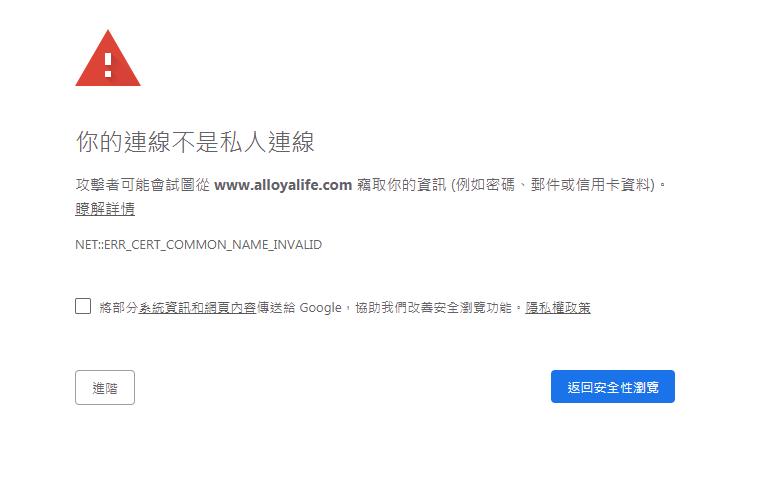
Task: Click the word Google in the checkbox label
Action: [320, 308]
